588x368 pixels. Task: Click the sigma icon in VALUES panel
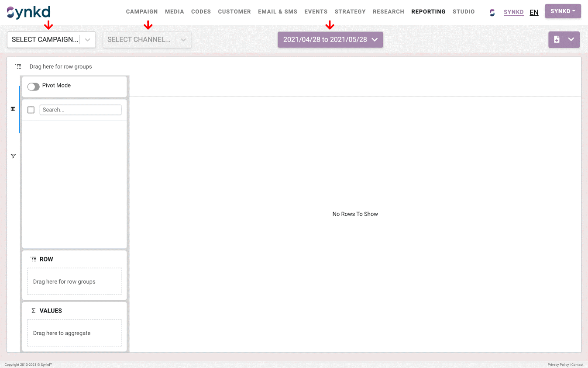pos(33,310)
